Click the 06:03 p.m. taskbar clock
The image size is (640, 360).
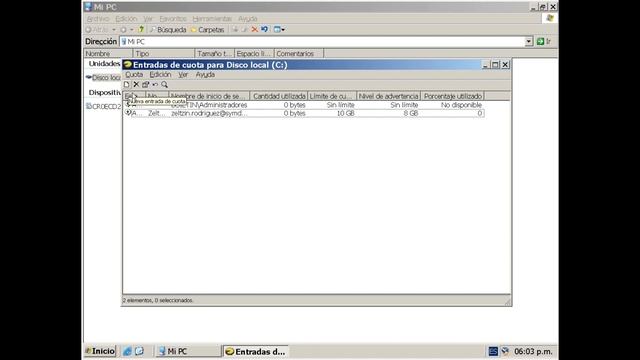tap(533, 351)
